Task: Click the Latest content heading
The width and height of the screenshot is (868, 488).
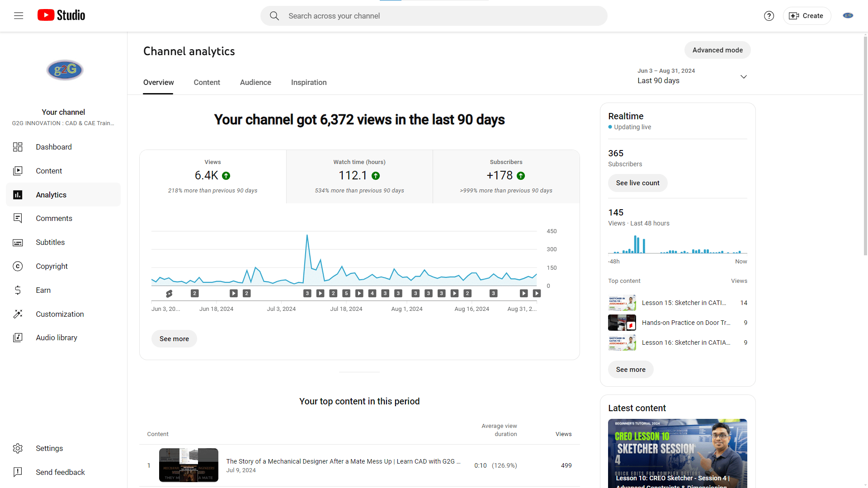Action: [x=637, y=408]
